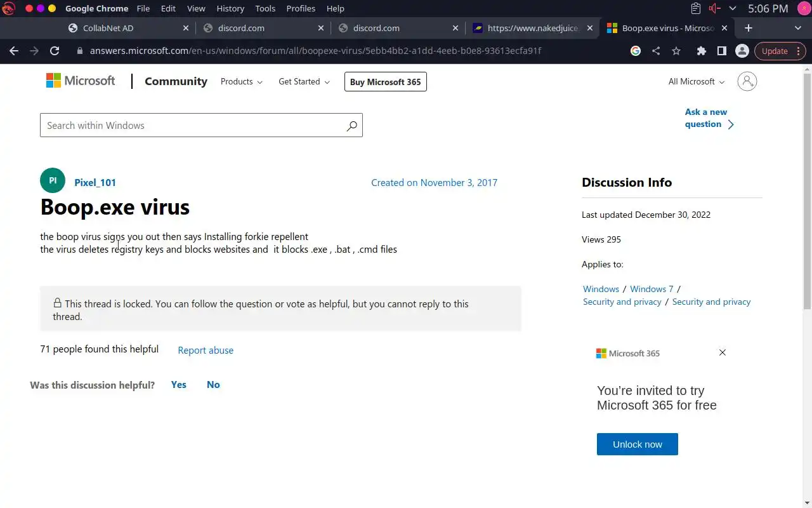Click the URL address bar
The image size is (812, 508).
point(316,51)
